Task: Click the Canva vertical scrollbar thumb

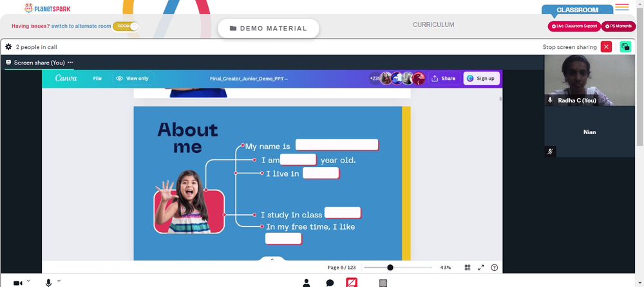Action: 500,99
